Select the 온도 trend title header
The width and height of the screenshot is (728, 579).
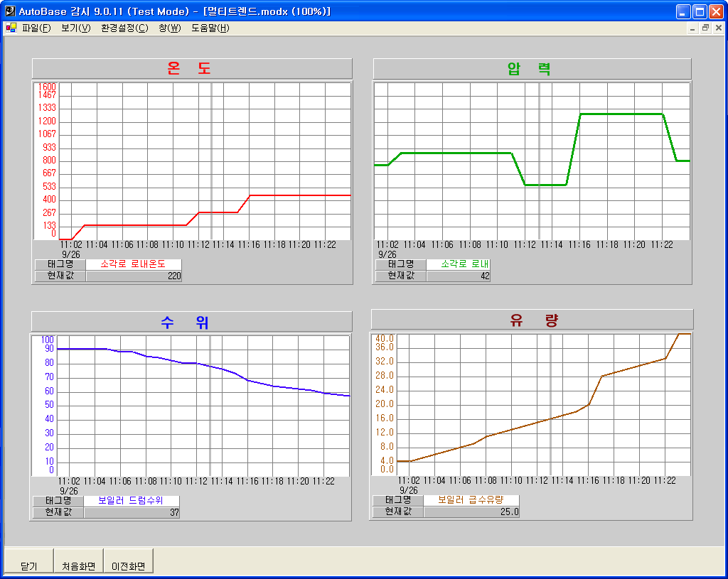(192, 68)
